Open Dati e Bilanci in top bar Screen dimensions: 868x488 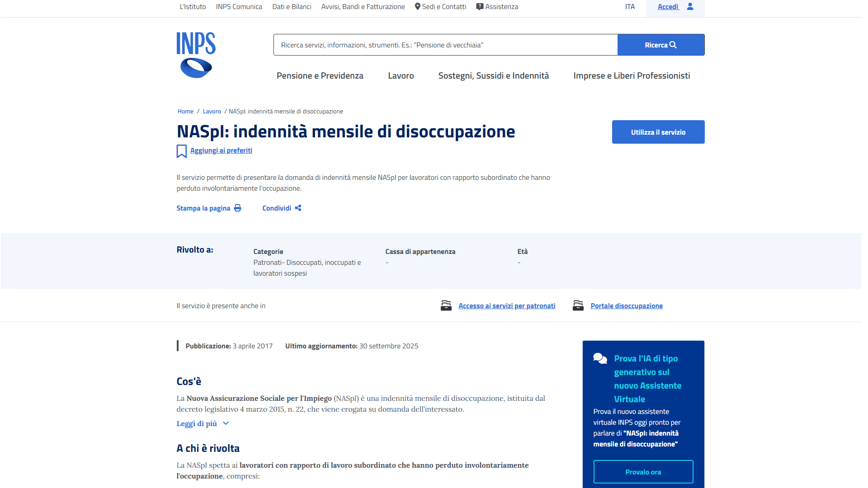[x=292, y=7]
